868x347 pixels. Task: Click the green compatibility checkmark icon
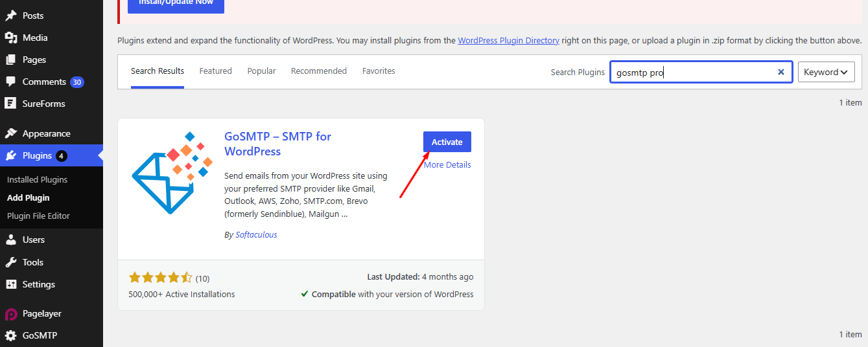pos(305,294)
